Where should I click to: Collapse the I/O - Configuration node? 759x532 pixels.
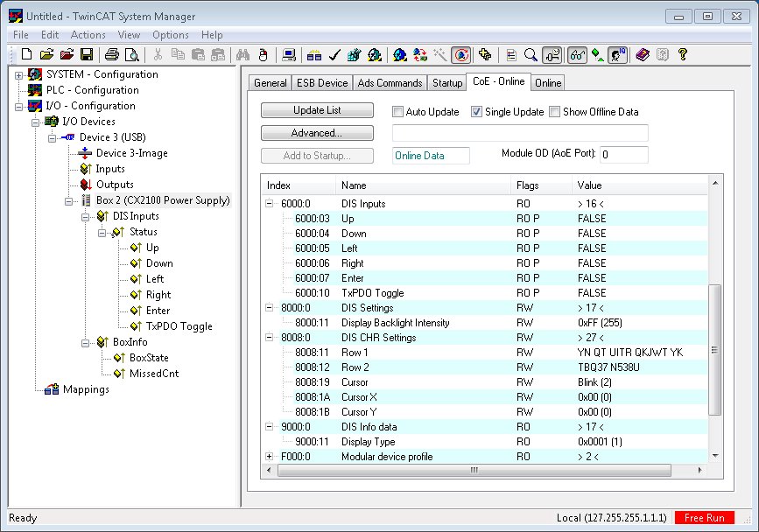(18, 107)
